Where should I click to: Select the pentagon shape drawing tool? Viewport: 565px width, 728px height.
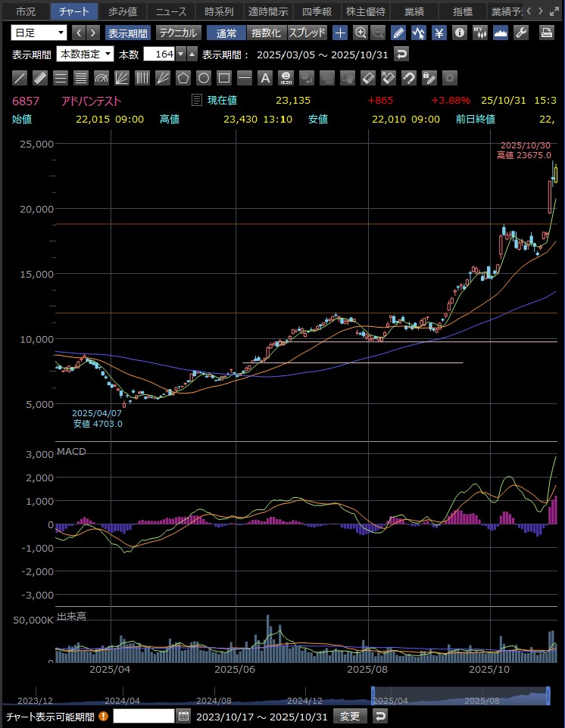(x=183, y=77)
